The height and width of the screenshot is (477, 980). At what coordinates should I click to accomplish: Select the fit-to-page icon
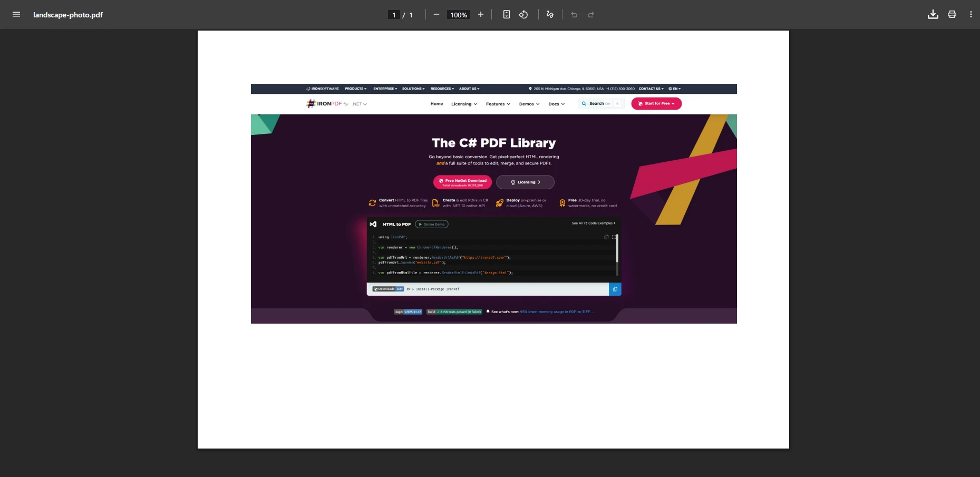[x=506, y=14]
